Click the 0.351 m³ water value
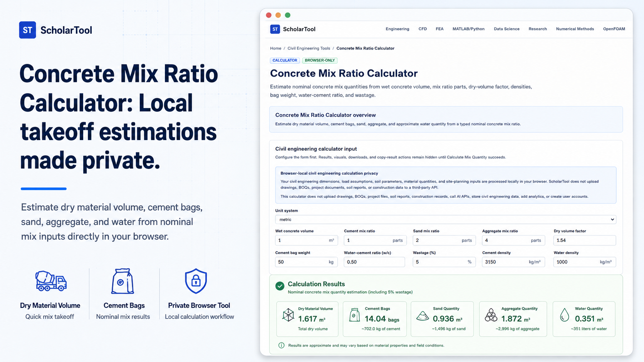The height and width of the screenshot is (362, 644). click(589, 319)
